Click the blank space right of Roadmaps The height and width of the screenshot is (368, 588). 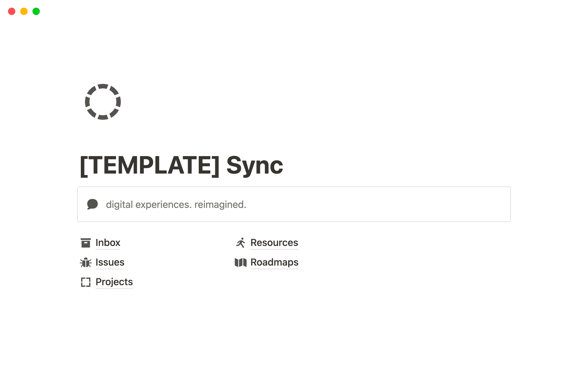pyautogui.click(x=367, y=263)
